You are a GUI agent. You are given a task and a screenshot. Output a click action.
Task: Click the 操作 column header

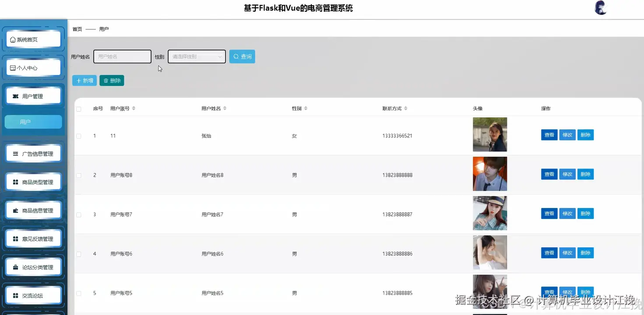coord(546,108)
